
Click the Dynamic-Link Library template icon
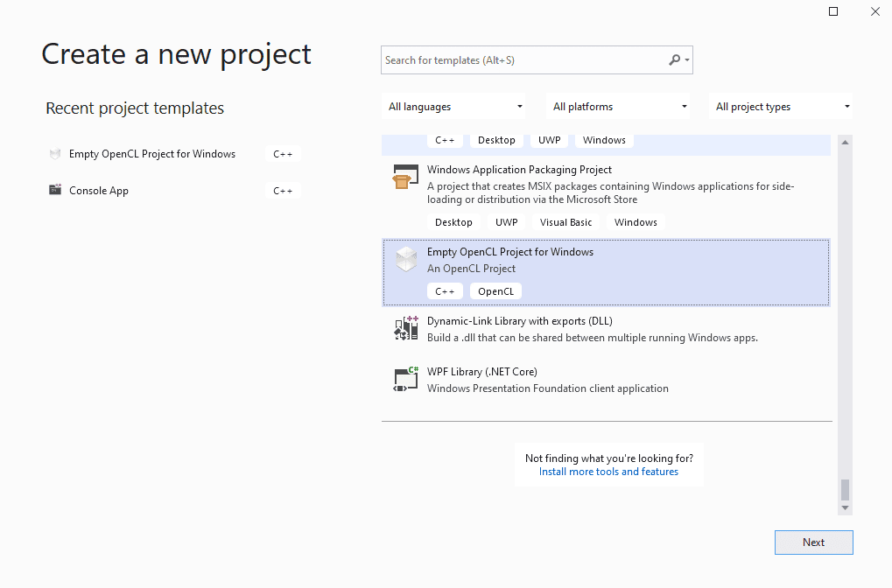tap(406, 328)
